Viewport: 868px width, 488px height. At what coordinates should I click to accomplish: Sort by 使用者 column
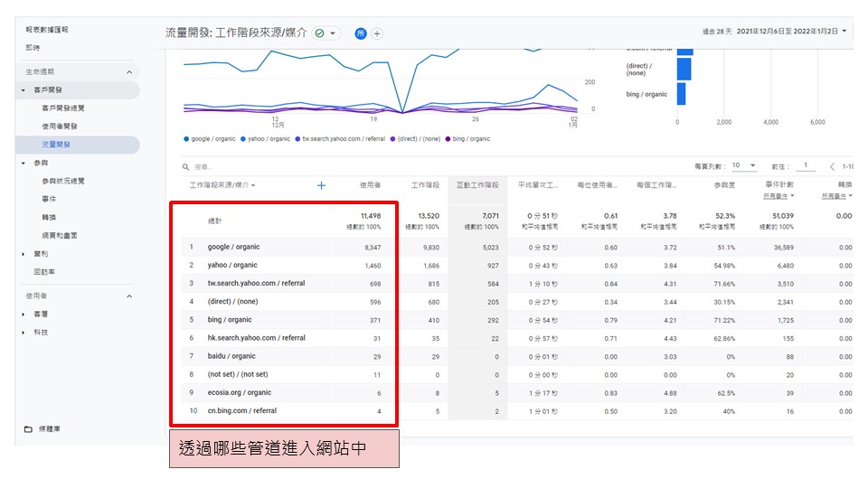point(370,185)
